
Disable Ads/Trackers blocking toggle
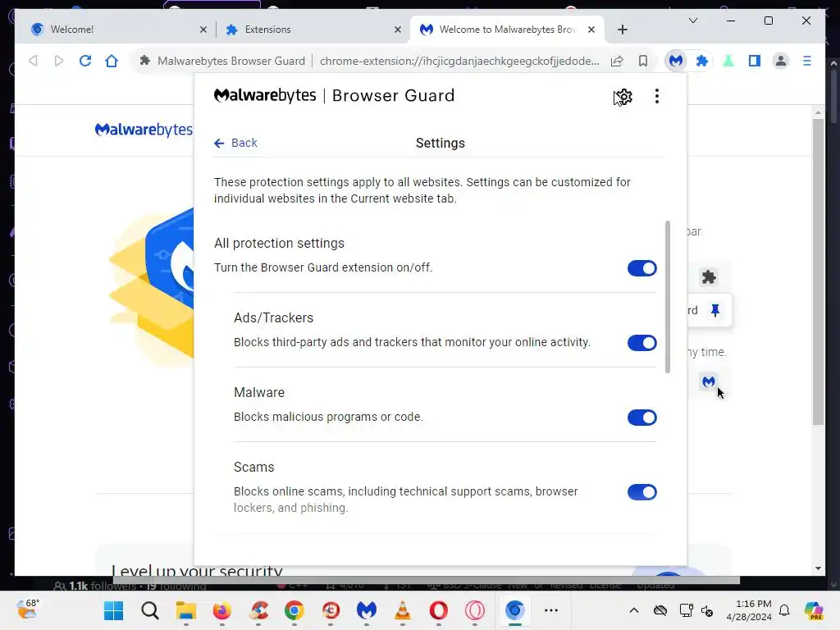[641, 343]
